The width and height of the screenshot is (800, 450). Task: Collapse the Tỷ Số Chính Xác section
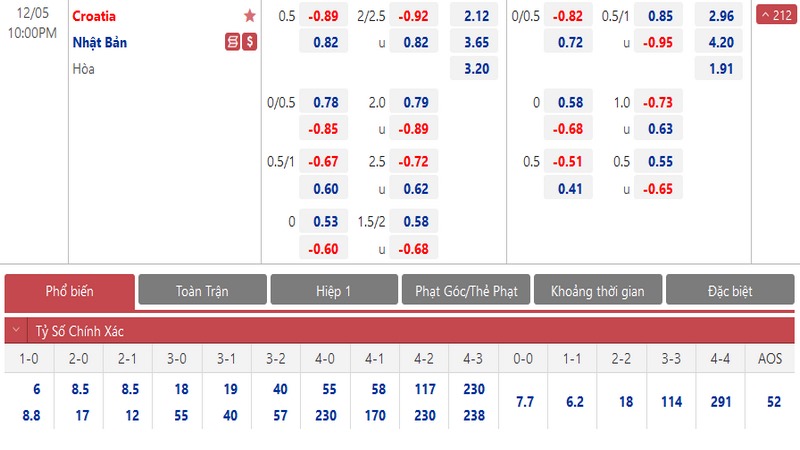[15, 331]
